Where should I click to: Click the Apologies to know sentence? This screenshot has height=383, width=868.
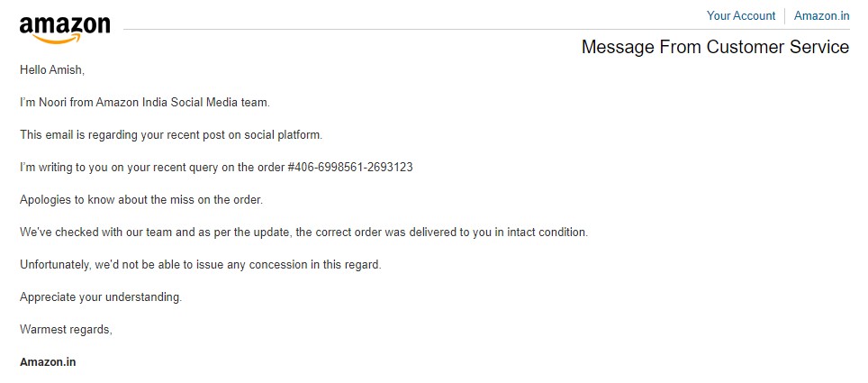pyautogui.click(x=140, y=199)
